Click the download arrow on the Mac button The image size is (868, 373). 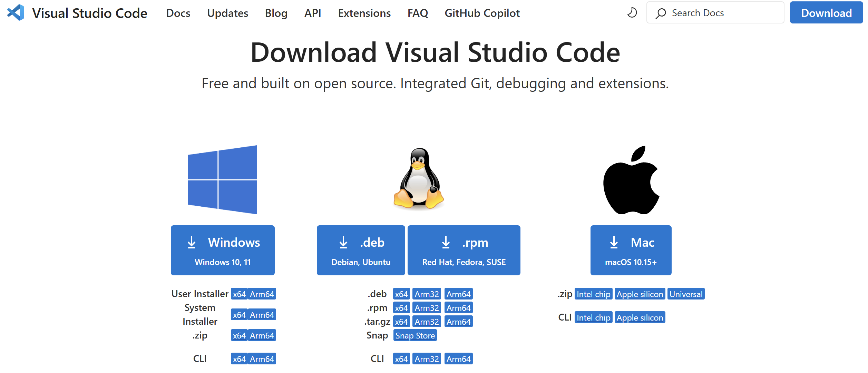(614, 243)
